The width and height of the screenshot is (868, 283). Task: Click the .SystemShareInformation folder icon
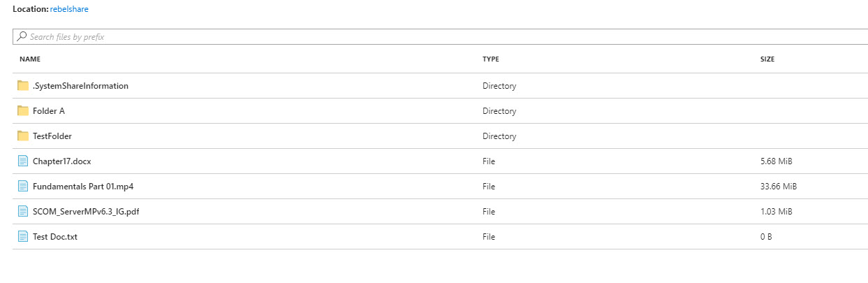[x=23, y=86]
